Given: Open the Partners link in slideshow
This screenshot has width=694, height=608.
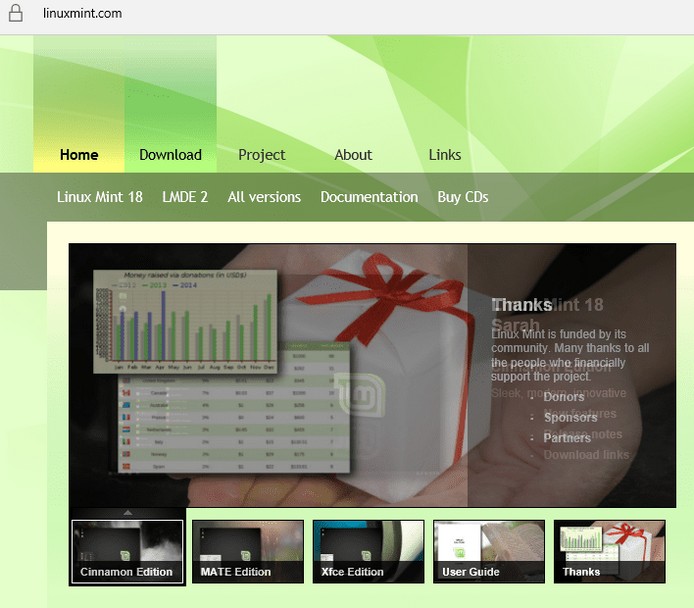Looking at the screenshot, I should (x=567, y=438).
